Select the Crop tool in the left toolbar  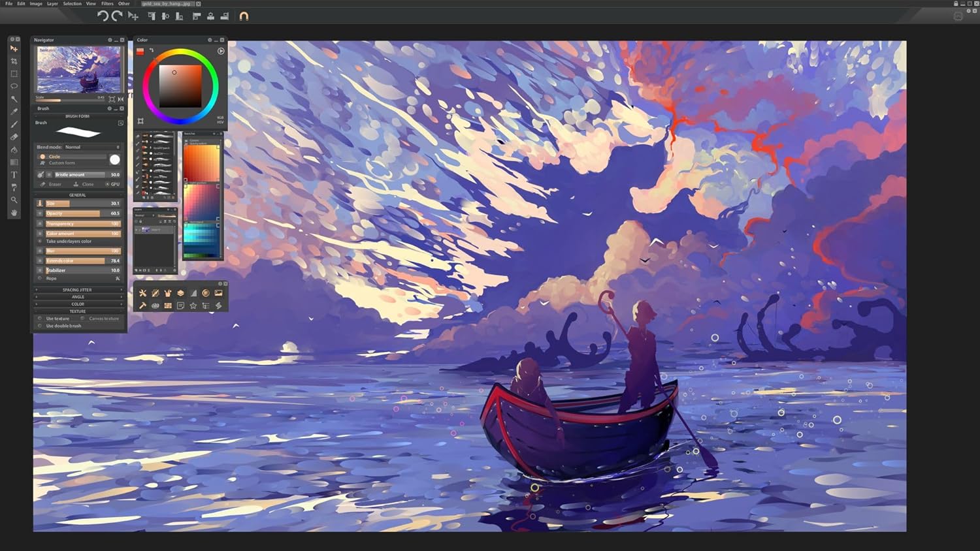[14, 62]
